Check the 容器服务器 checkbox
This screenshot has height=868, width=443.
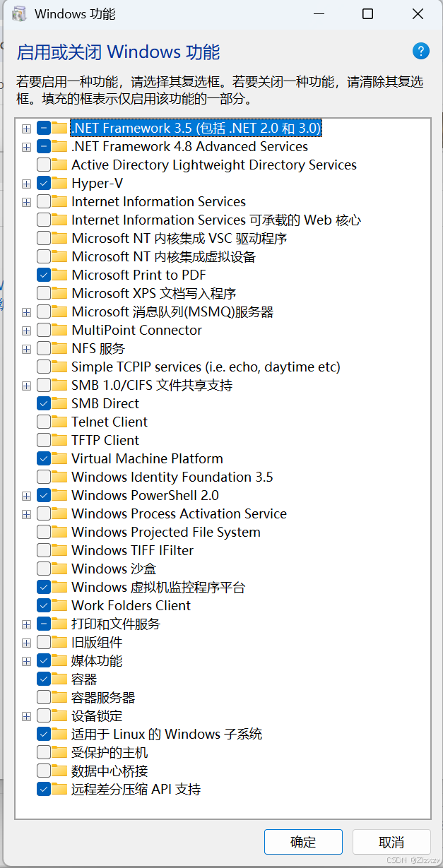[43, 697]
